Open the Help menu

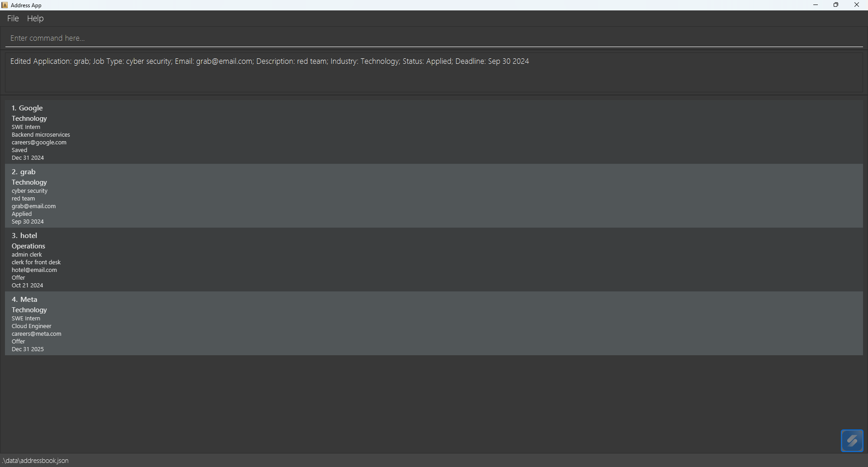35,19
